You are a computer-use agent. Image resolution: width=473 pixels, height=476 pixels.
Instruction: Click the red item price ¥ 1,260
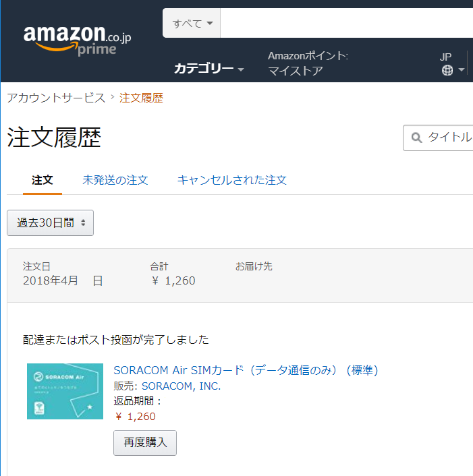[135, 417]
